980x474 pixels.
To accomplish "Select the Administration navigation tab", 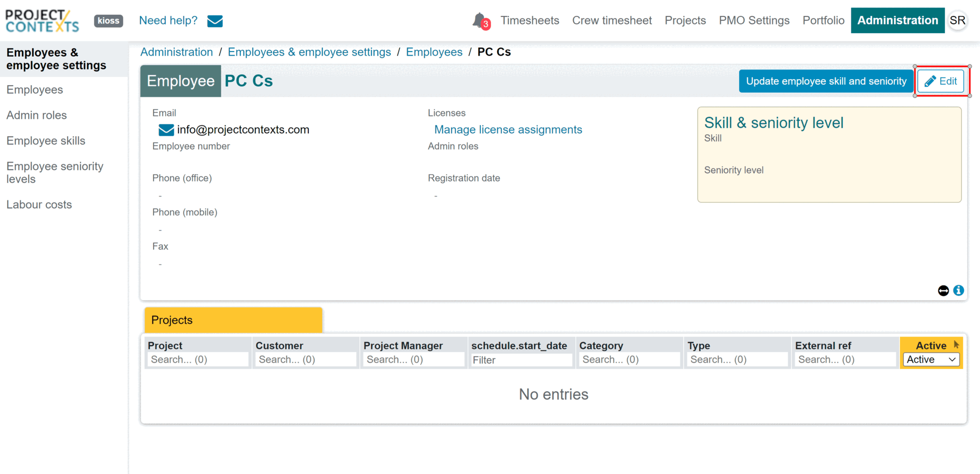I will tap(897, 20).
